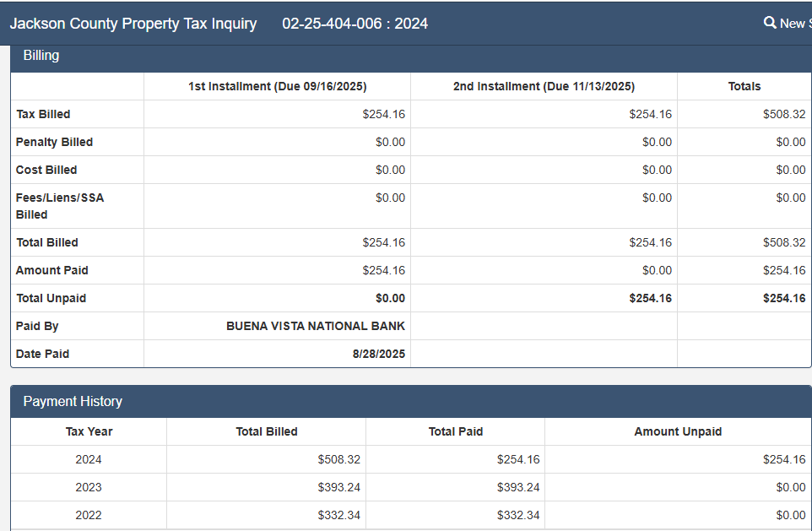Click the Jackson County Property Tax Inquiry title
The height and width of the screenshot is (531, 812).
[133, 24]
